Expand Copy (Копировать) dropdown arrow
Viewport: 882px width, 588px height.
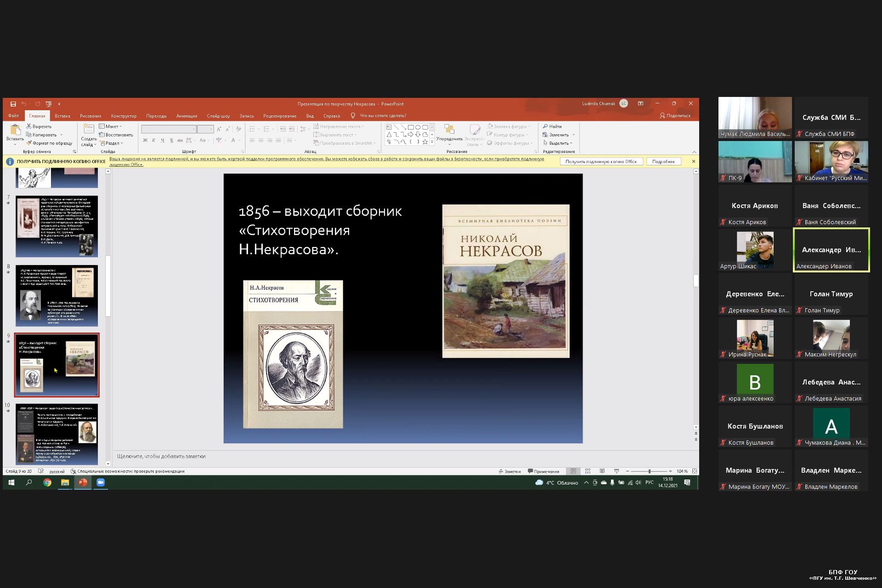point(62,135)
